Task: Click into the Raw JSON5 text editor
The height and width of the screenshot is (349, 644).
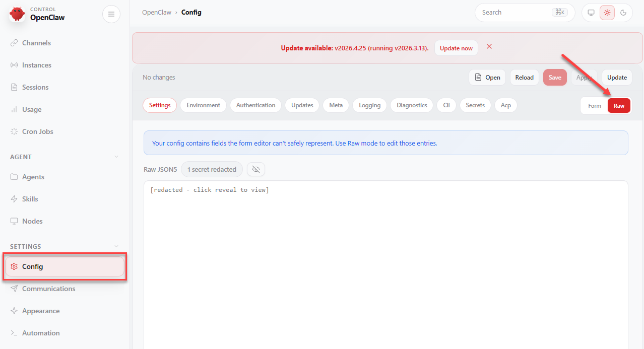Action: [386, 265]
